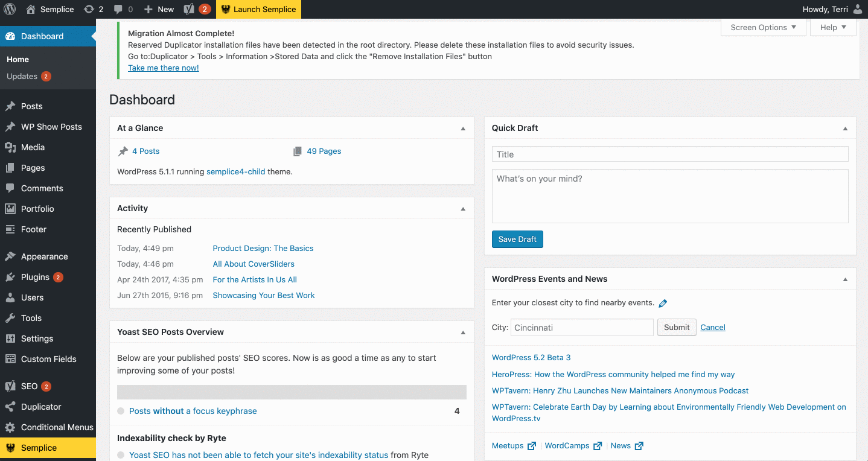Click the Save Draft button
868x461 pixels.
(517, 239)
